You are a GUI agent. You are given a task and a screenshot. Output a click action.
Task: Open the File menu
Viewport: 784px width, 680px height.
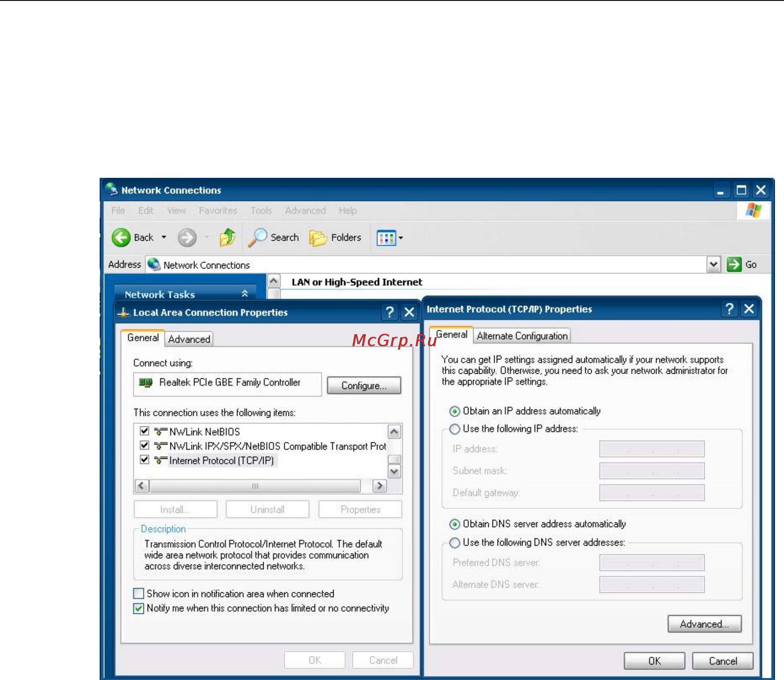click(x=118, y=210)
